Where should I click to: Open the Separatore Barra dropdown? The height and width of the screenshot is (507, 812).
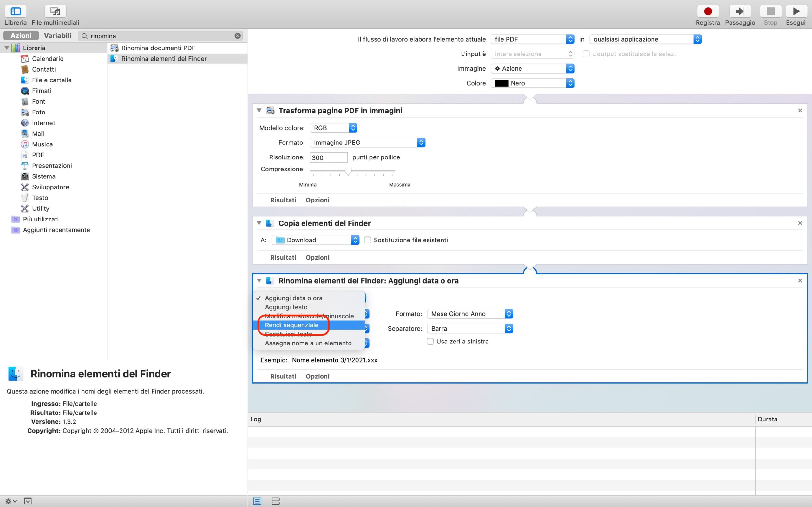(x=470, y=329)
